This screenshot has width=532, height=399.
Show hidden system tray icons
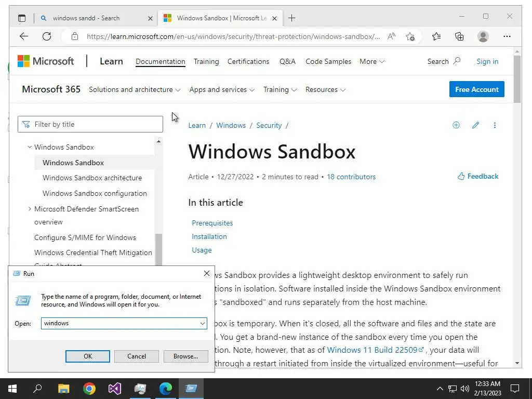[x=440, y=389]
